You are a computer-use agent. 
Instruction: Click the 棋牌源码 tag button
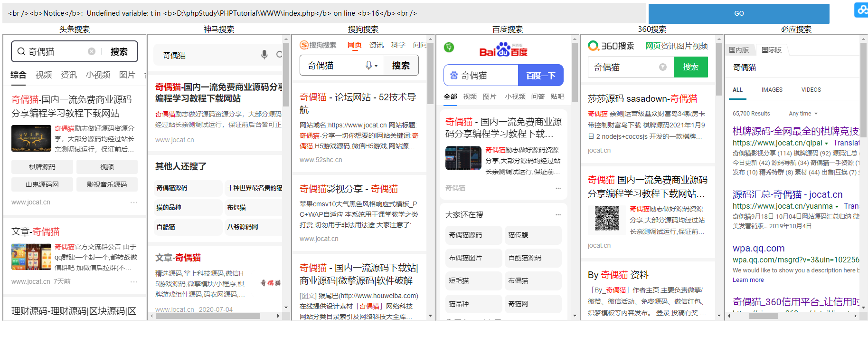pyautogui.click(x=42, y=167)
